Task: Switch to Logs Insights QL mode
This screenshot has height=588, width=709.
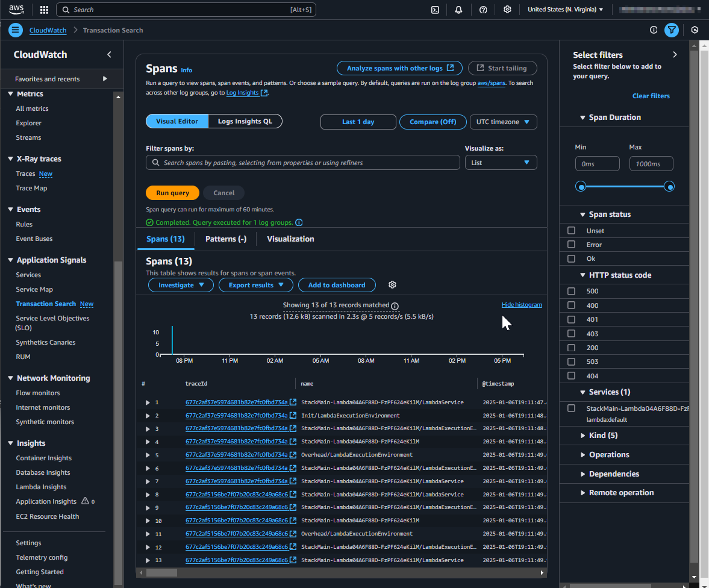Action: pos(245,120)
